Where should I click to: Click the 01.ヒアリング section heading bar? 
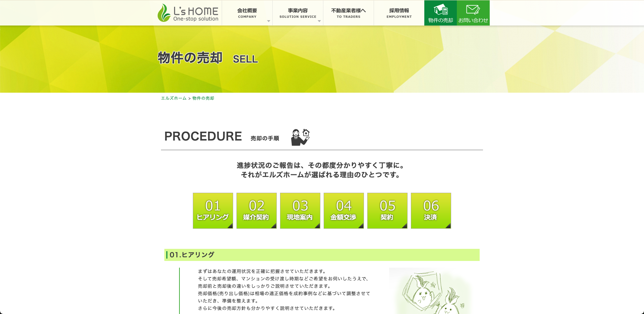[x=322, y=255]
